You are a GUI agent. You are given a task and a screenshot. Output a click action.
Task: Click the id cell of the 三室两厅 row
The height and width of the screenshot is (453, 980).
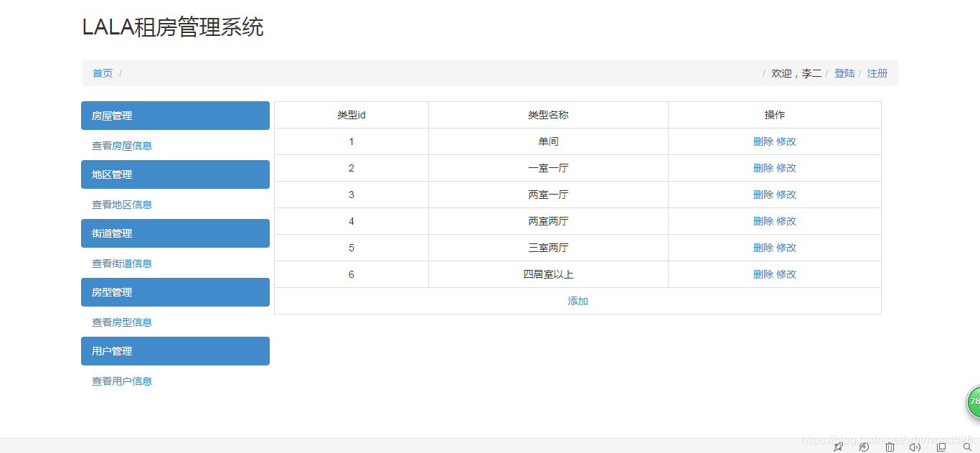(352, 248)
